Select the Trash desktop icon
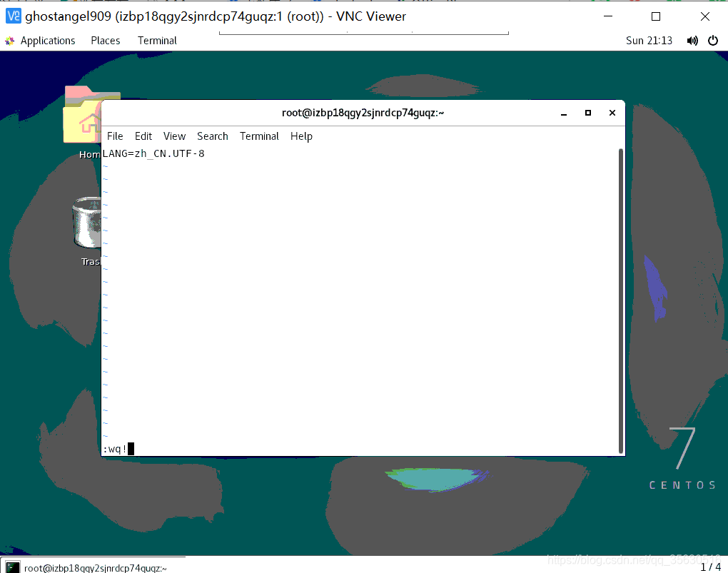The width and height of the screenshot is (728, 573). click(87, 232)
